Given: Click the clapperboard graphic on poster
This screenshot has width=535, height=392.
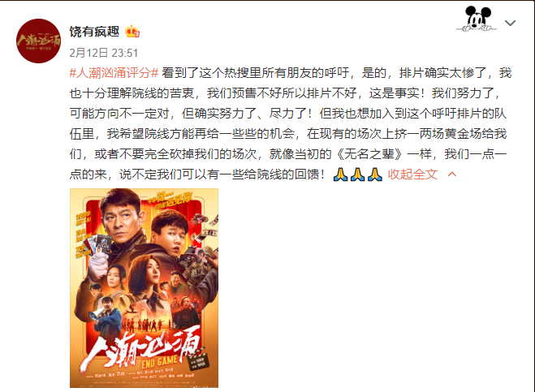Looking at the screenshot, I should tap(199, 361).
